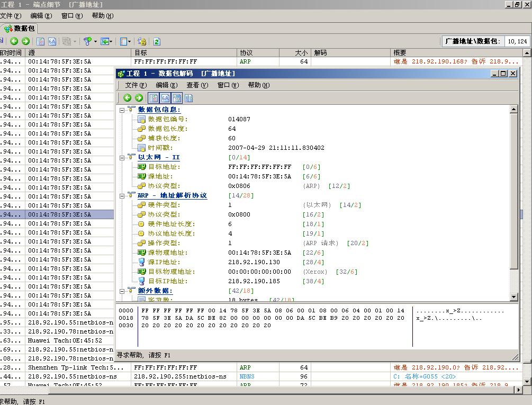
Task: Collapse the 数据包信息 tree node
Action: point(122,110)
